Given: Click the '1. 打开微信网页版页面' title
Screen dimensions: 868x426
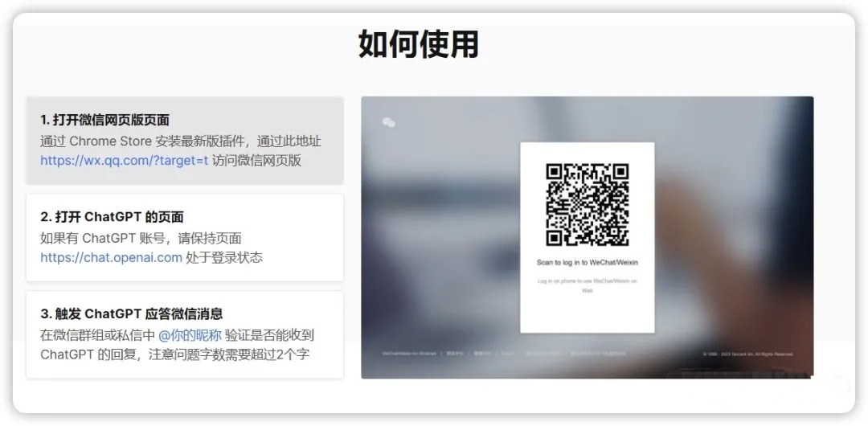Looking at the screenshot, I should coord(104,120).
